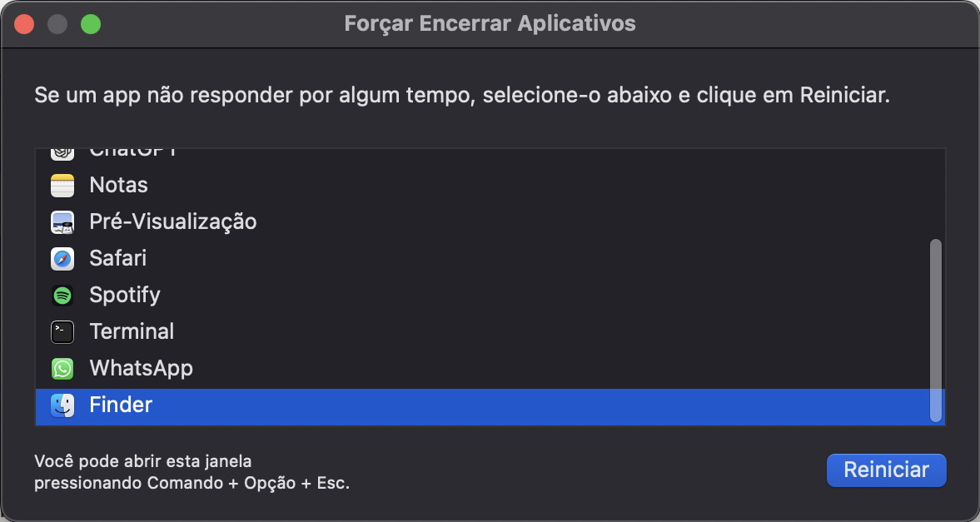Click the ChatGPT app icon
The width and height of the screenshot is (980, 522).
coord(62,150)
